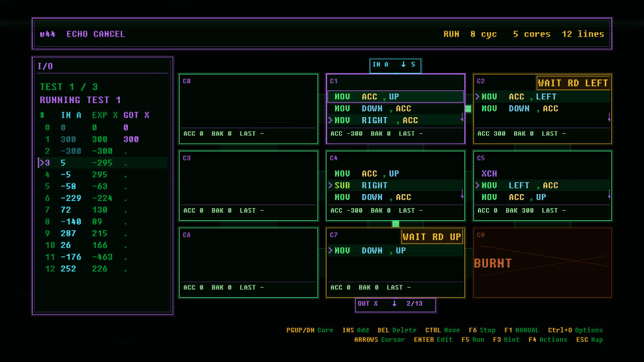Click the C2 ACC 300 register readout

click(492, 134)
